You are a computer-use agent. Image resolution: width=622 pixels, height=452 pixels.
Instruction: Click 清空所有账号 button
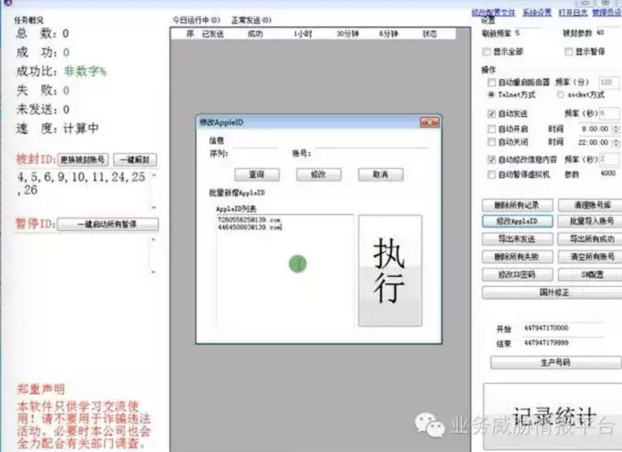590,256
